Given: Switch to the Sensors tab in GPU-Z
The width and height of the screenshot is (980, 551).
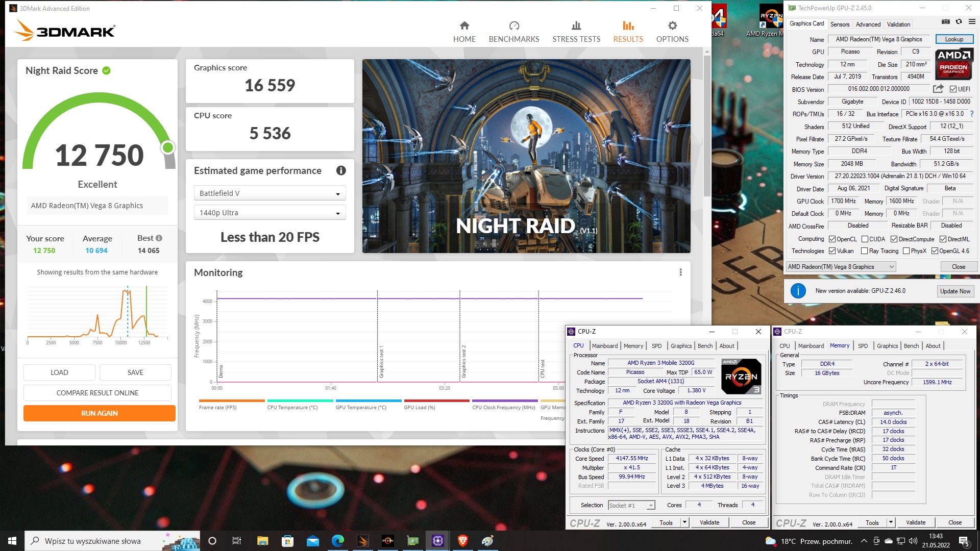Looking at the screenshot, I should [x=840, y=24].
